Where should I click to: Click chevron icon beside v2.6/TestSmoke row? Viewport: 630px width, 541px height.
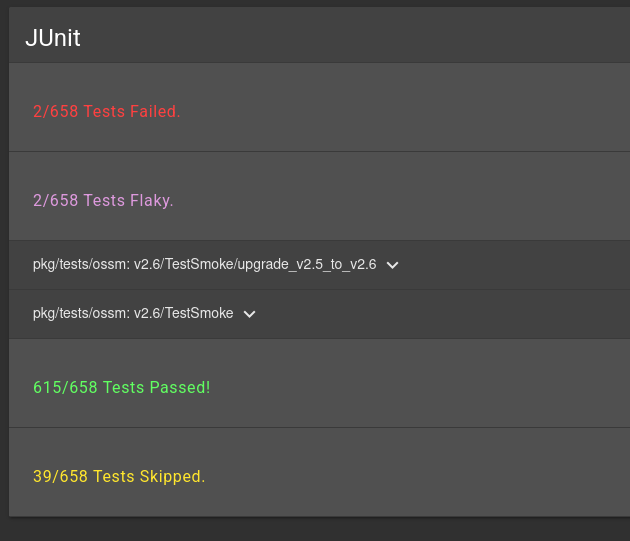[x=250, y=314]
